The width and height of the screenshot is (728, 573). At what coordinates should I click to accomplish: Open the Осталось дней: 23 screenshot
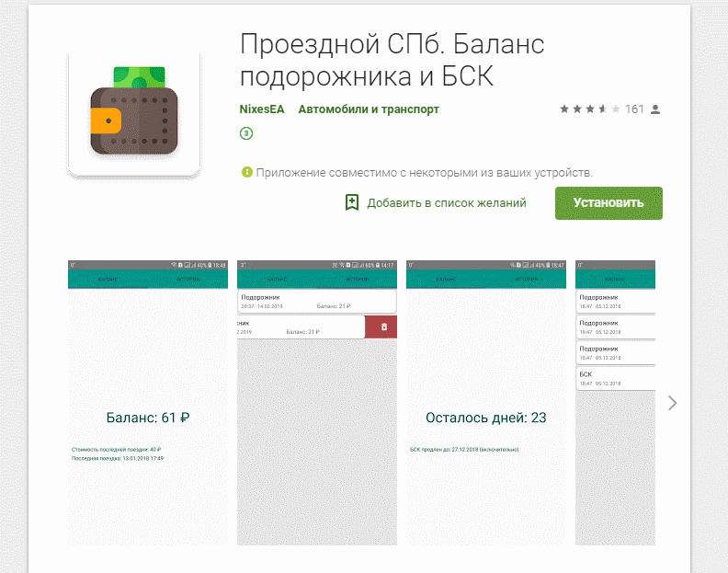coord(486,403)
